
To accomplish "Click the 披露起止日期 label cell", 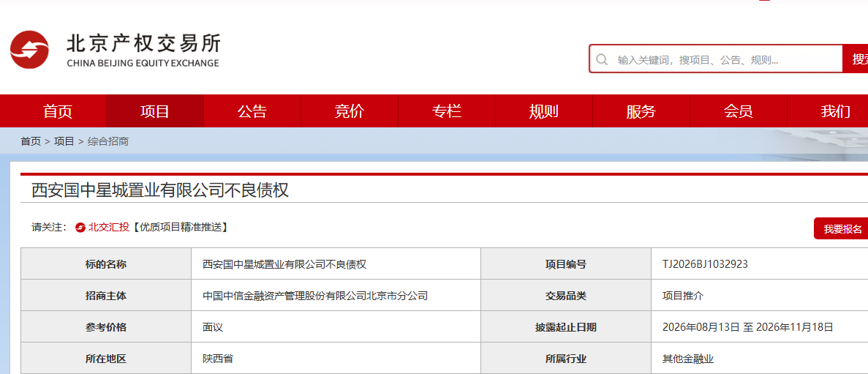I will [566, 327].
